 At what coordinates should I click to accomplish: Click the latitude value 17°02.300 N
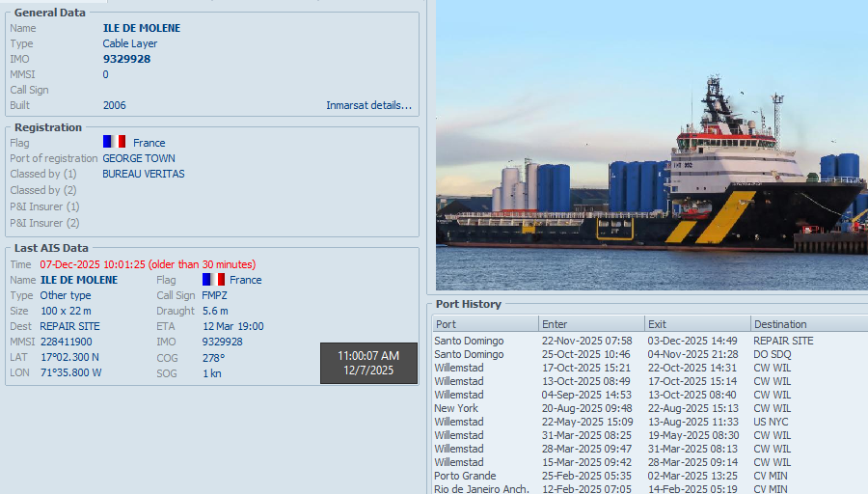(x=69, y=357)
